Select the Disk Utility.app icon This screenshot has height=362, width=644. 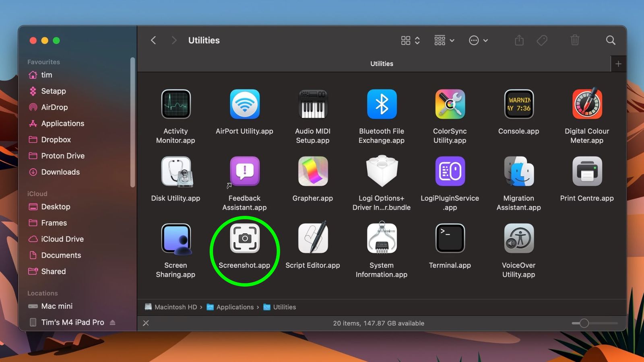point(175,171)
